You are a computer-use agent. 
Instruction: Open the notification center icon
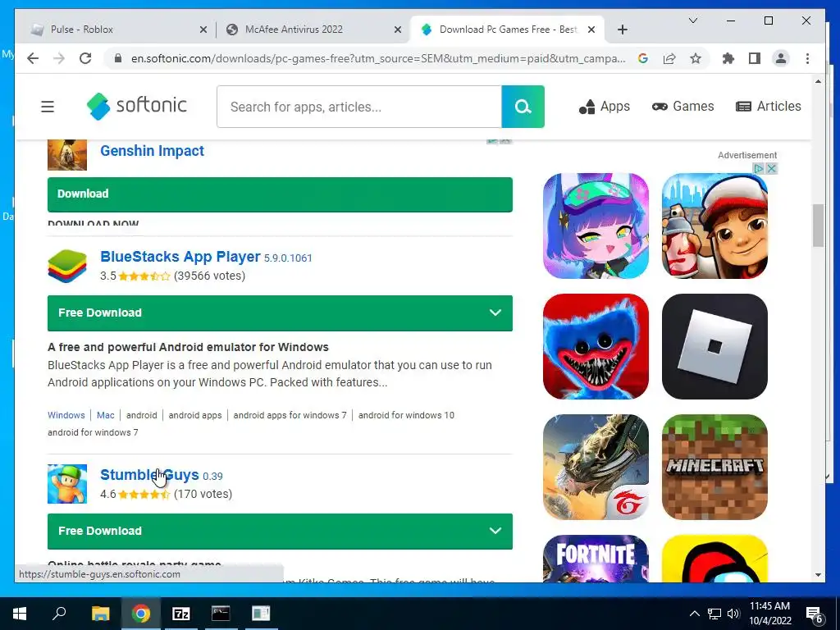814,614
